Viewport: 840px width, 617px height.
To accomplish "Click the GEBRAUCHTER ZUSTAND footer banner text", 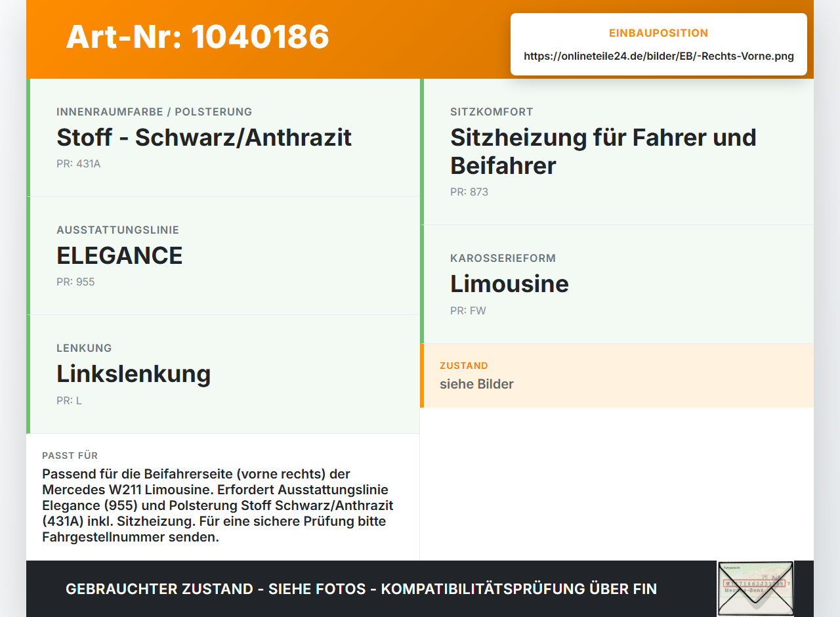I will click(361, 589).
